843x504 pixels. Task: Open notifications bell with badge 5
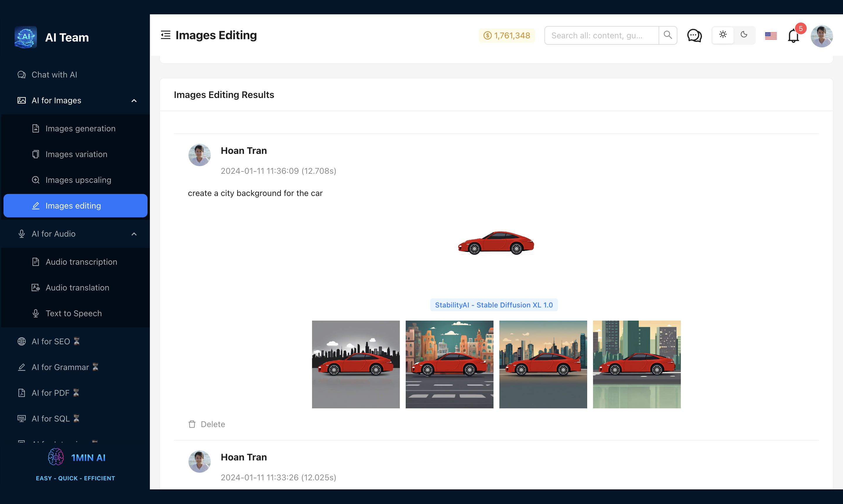[x=794, y=36]
